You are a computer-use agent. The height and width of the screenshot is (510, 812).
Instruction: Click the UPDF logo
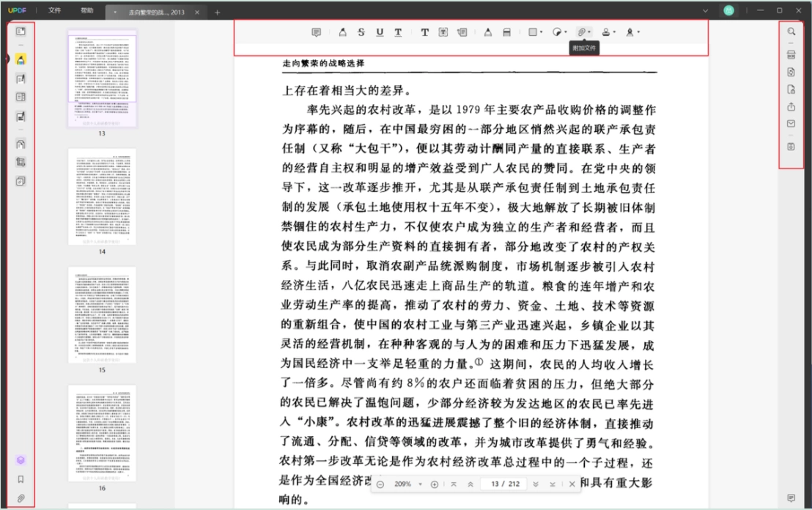[x=17, y=10]
